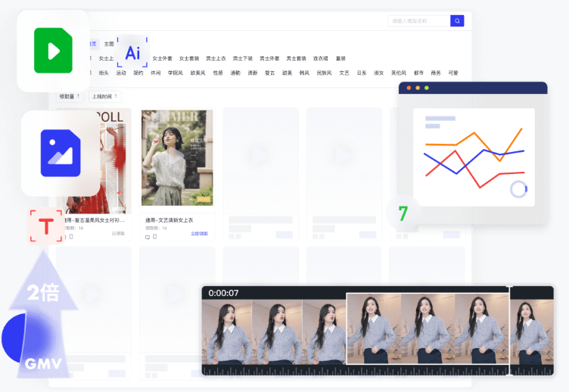The height and width of the screenshot is (392, 569).
Task: Filter by 都市 style
Action: [x=418, y=73]
